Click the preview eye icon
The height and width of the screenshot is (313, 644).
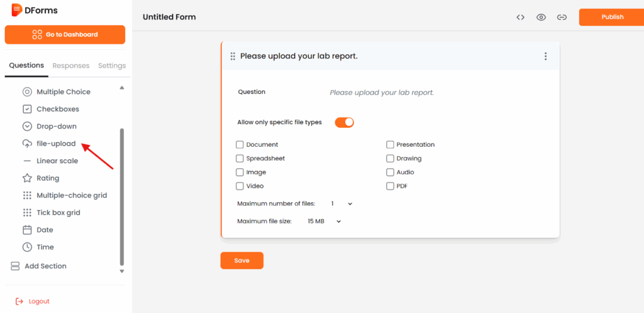pyautogui.click(x=541, y=17)
